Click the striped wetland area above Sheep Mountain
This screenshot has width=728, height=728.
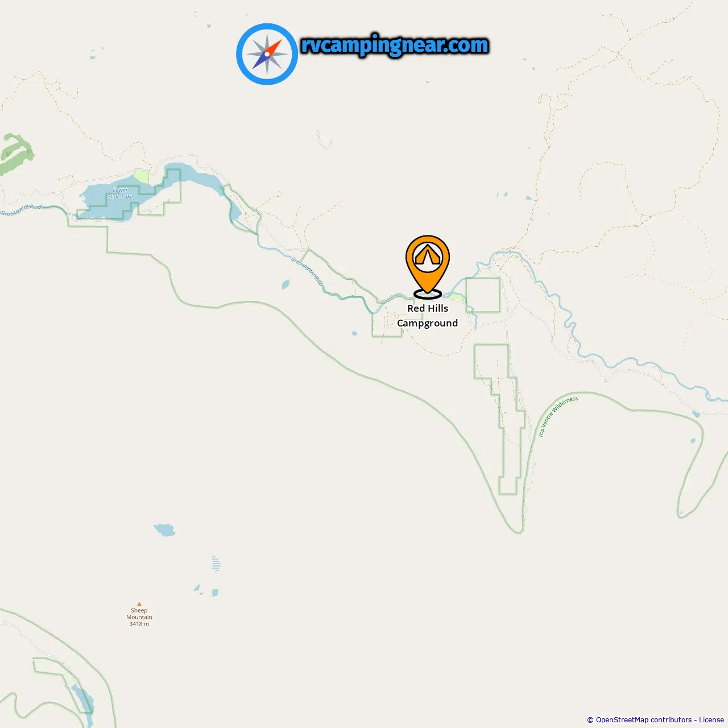pos(216,564)
